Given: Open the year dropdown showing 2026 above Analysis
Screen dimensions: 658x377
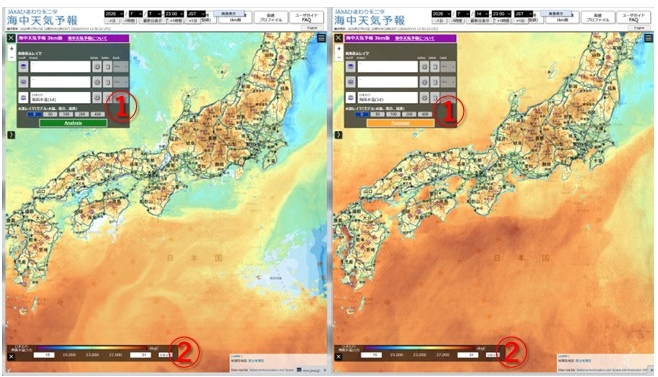Looking at the screenshot, I should [x=114, y=14].
